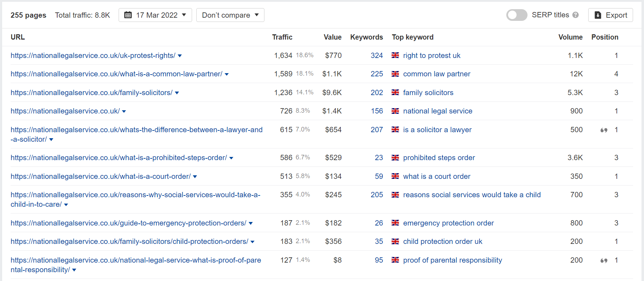Open the nationallegalservice.co.uk homepage link
This screenshot has width=644, height=281.
tap(65, 111)
